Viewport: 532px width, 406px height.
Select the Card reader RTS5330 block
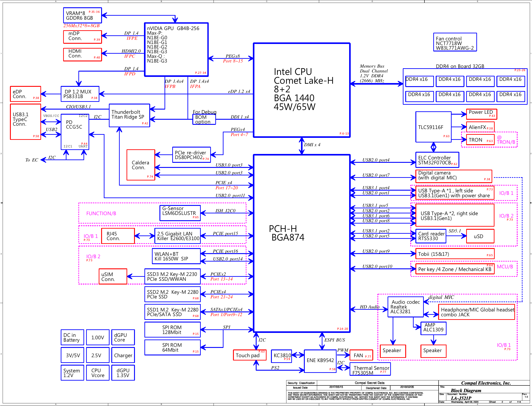point(431,236)
